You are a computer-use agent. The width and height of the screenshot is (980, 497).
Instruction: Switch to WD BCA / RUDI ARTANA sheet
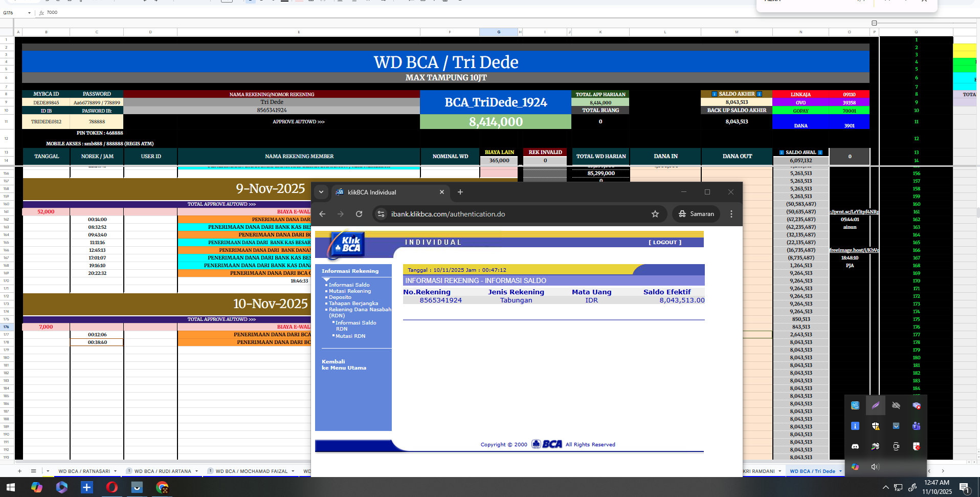tap(163, 471)
